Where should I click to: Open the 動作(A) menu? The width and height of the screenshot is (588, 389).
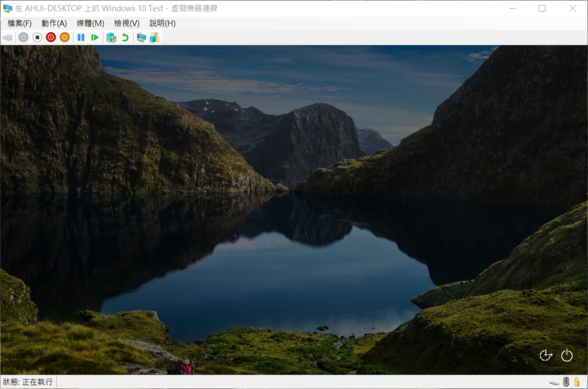[x=54, y=23]
